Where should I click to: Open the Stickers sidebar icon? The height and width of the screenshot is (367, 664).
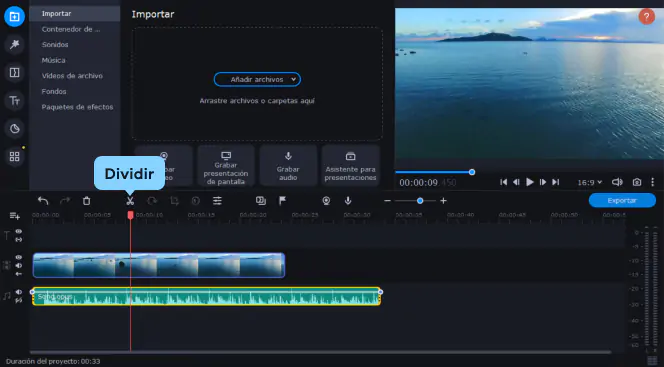tap(14, 129)
